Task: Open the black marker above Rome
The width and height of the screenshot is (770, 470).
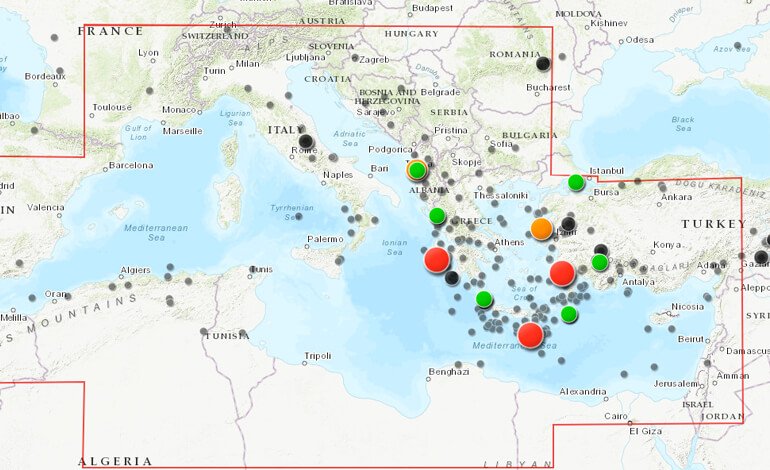Action: point(306,141)
